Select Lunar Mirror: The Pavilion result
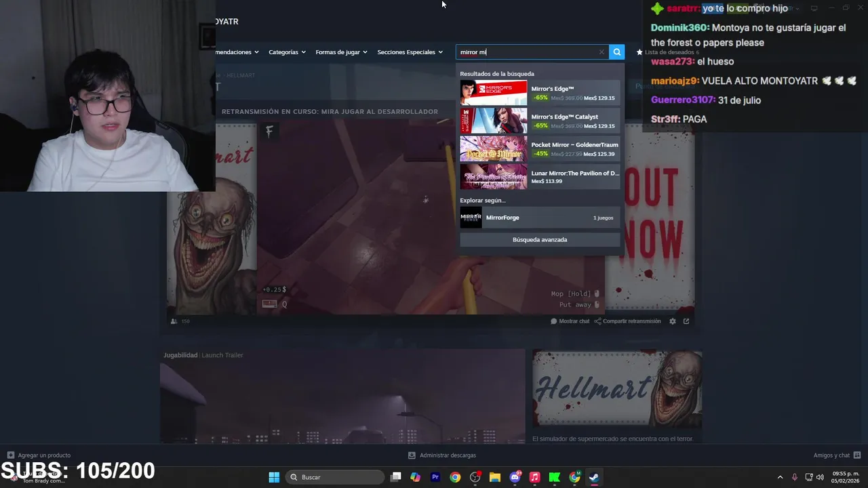The height and width of the screenshot is (488, 868). pos(540,177)
